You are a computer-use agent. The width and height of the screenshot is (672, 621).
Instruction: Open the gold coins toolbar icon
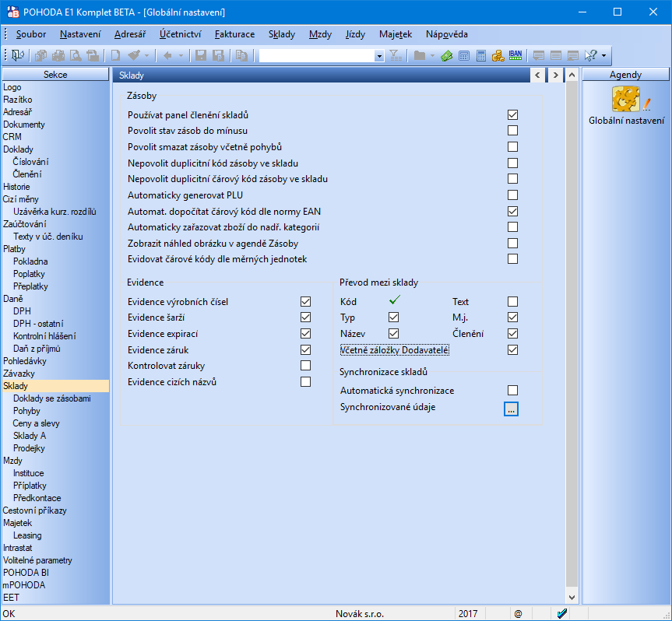[x=498, y=55]
